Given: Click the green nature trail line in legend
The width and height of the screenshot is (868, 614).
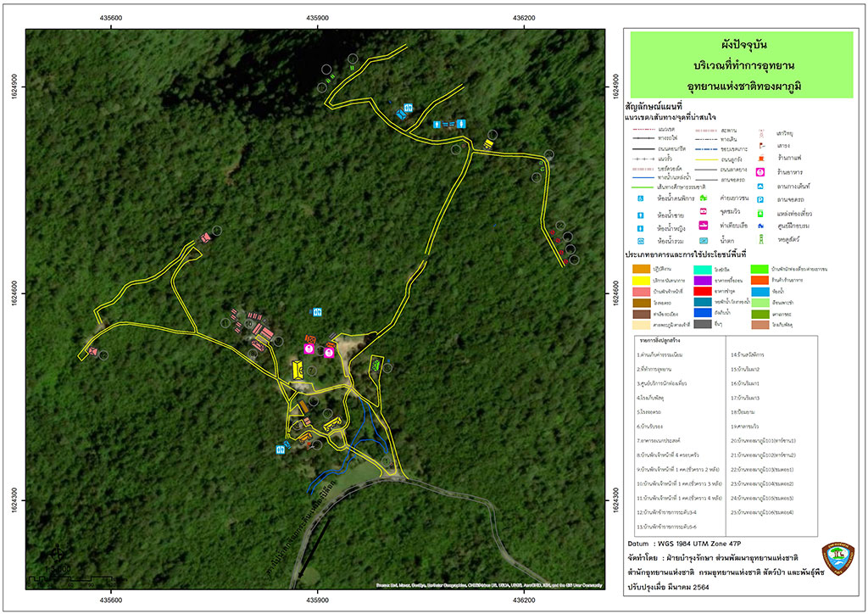Looking at the screenshot, I should (x=641, y=187).
